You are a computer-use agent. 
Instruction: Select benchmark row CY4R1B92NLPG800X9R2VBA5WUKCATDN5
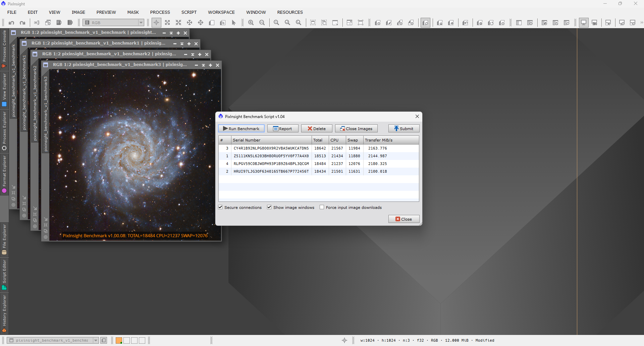(x=319, y=148)
